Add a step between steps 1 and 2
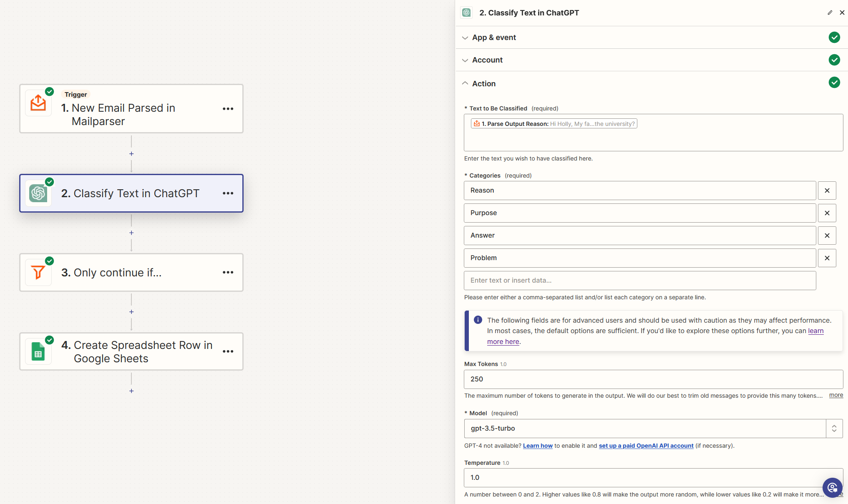The image size is (848, 504). (131, 154)
